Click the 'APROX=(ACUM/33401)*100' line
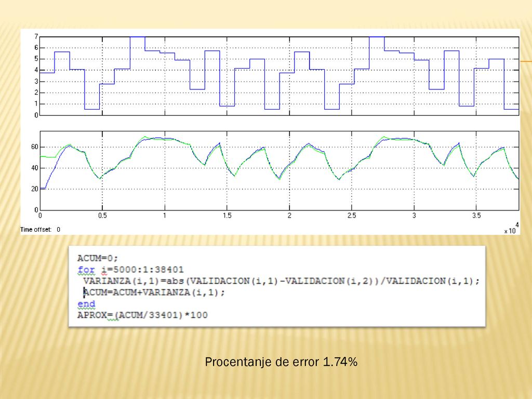 click(x=142, y=315)
